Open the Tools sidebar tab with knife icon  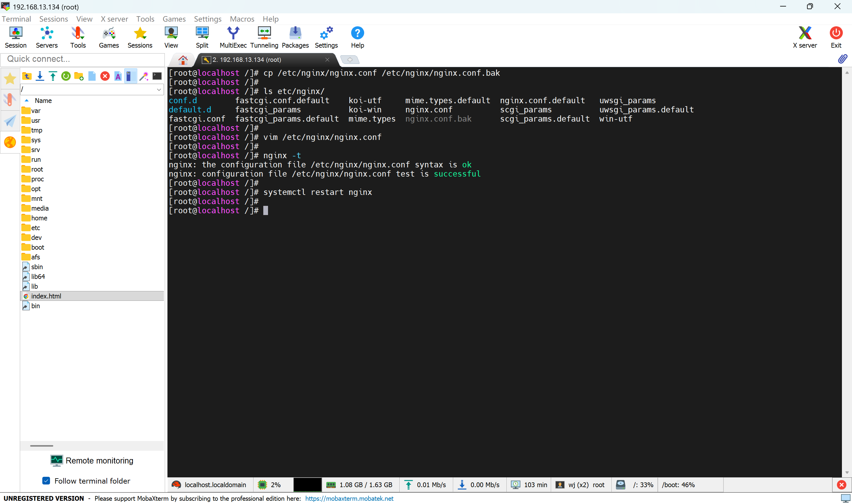coord(10,99)
